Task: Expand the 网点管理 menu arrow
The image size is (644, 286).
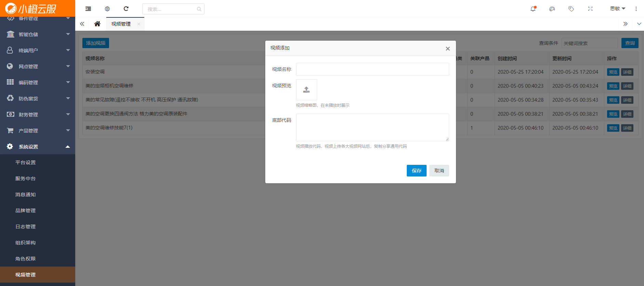Action: 68,66
